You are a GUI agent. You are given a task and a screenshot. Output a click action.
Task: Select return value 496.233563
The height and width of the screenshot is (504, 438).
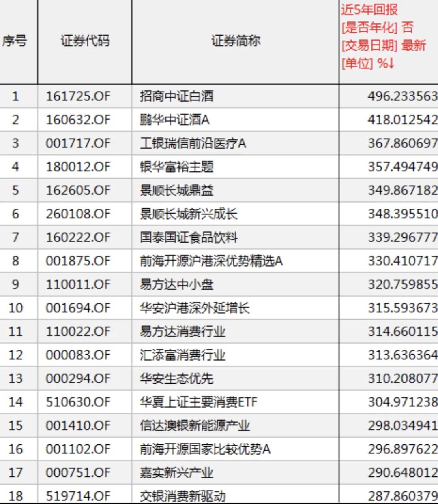[x=403, y=96]
